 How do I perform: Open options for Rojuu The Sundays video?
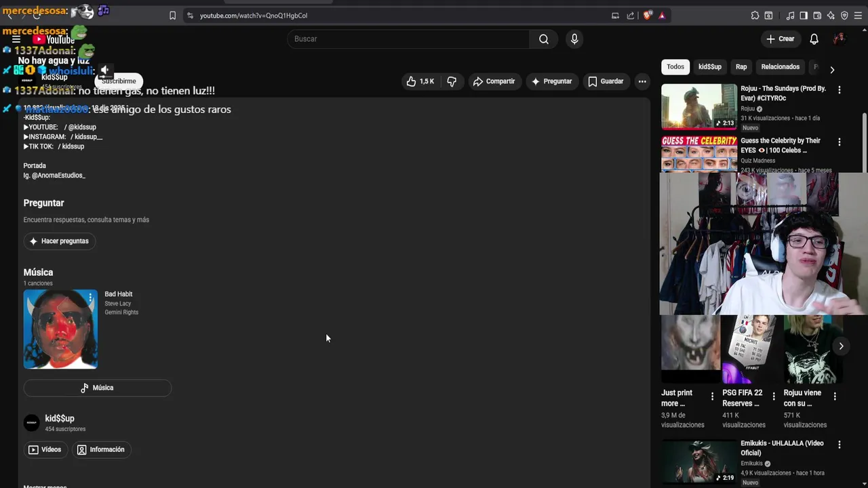(839, 89)
